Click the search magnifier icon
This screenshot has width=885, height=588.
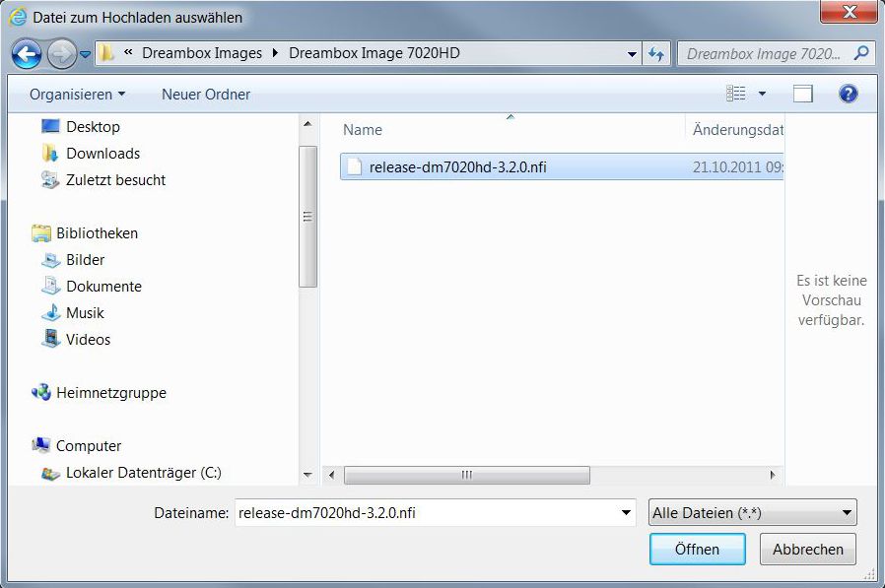tap(860, 53)
